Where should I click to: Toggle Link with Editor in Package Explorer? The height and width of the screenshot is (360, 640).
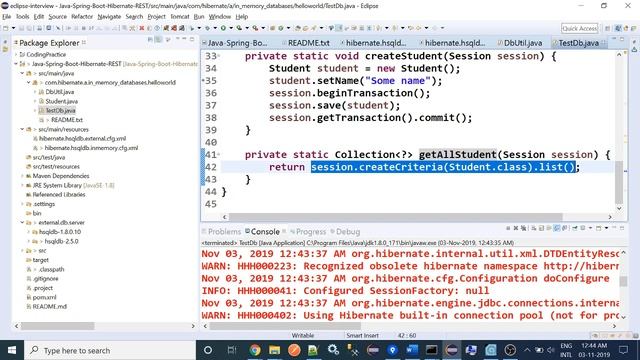point(158,40)
